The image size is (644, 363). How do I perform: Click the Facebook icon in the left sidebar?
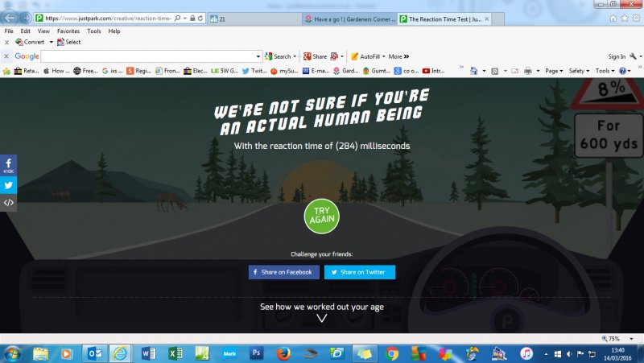coord(8,164)
